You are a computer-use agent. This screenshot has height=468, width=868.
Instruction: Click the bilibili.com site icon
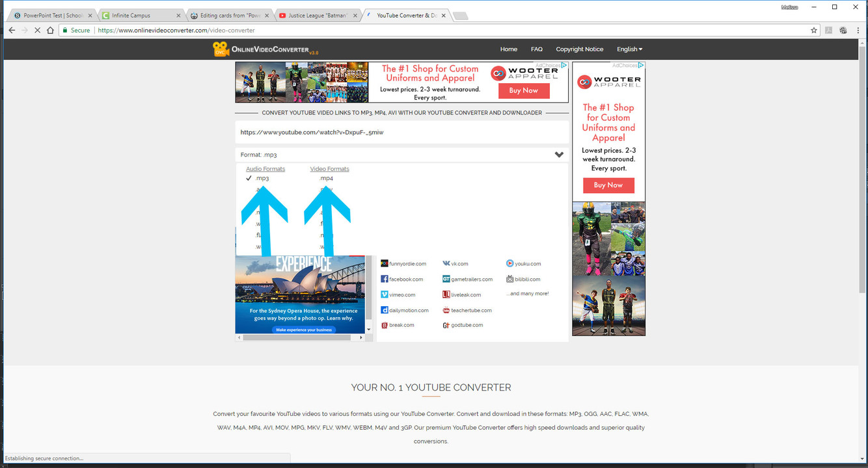[510, 279]
